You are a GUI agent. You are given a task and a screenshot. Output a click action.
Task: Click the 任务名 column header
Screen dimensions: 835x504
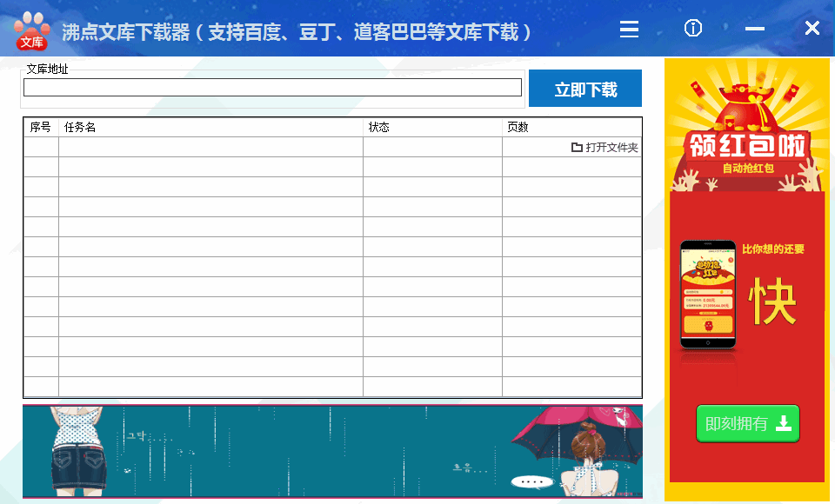point(210,127)
